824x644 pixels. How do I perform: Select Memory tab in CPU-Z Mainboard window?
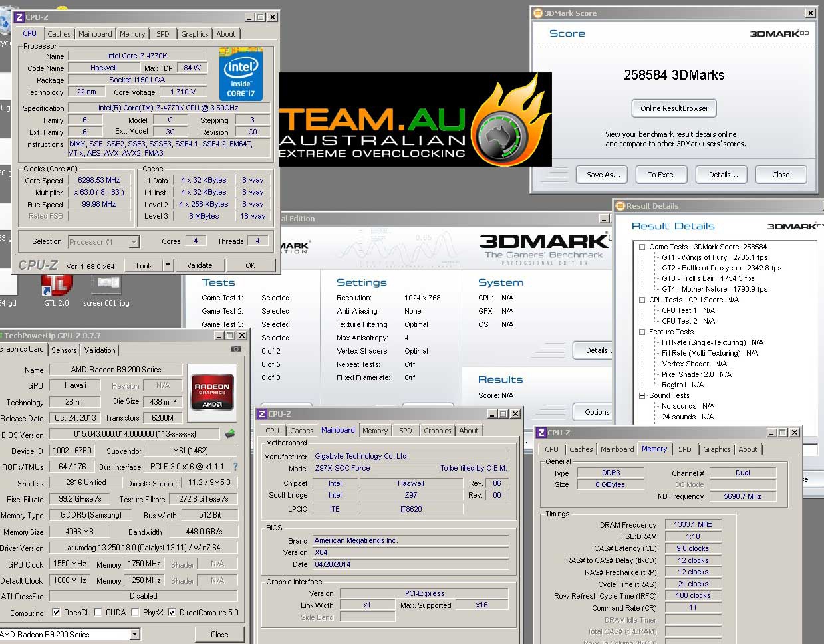point(375,431)
